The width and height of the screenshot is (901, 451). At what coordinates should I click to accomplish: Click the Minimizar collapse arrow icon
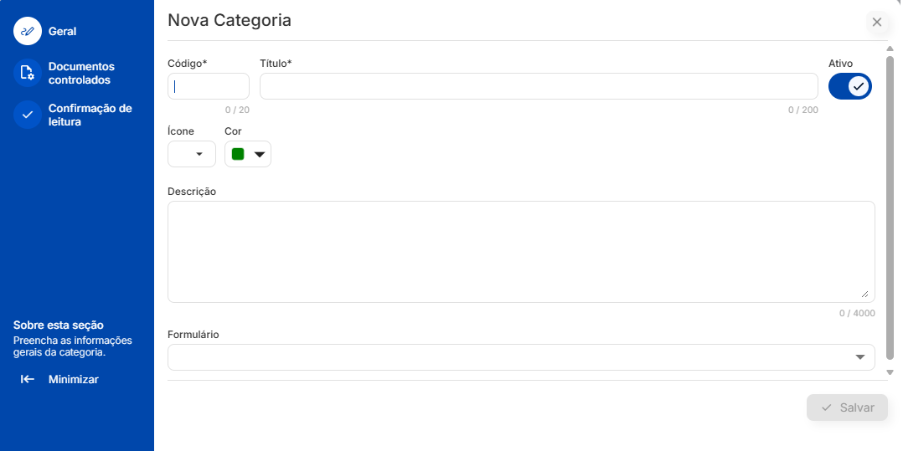coord(28,379)
